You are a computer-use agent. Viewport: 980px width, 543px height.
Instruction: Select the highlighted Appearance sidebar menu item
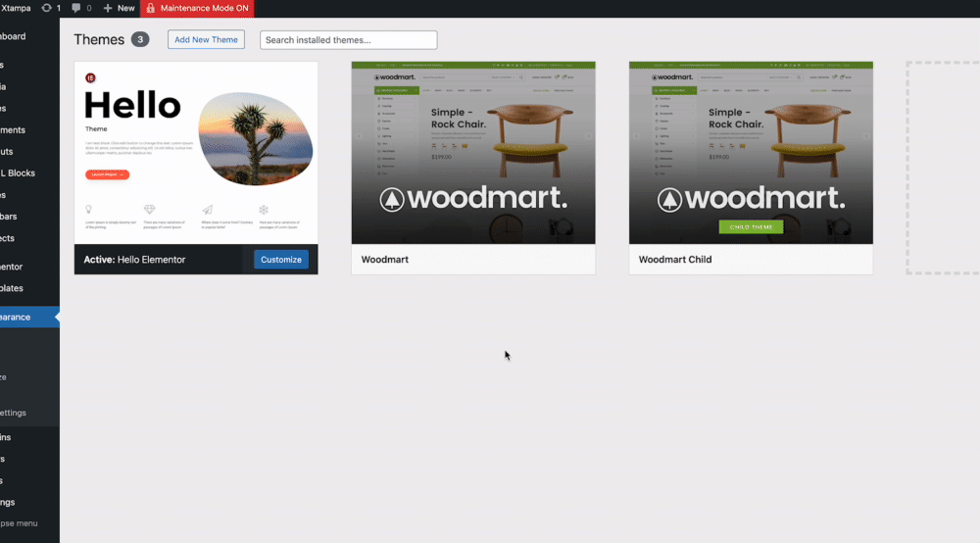point(29,317)
